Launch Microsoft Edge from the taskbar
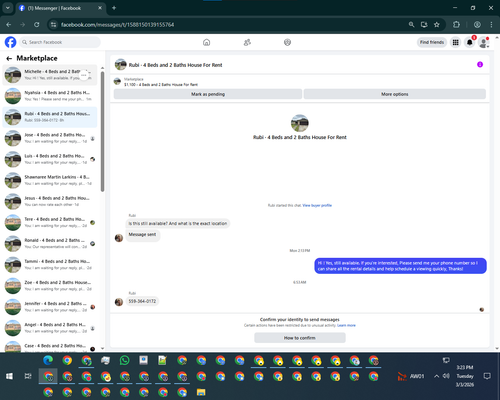The image size is (500, 400). [48, 360]
